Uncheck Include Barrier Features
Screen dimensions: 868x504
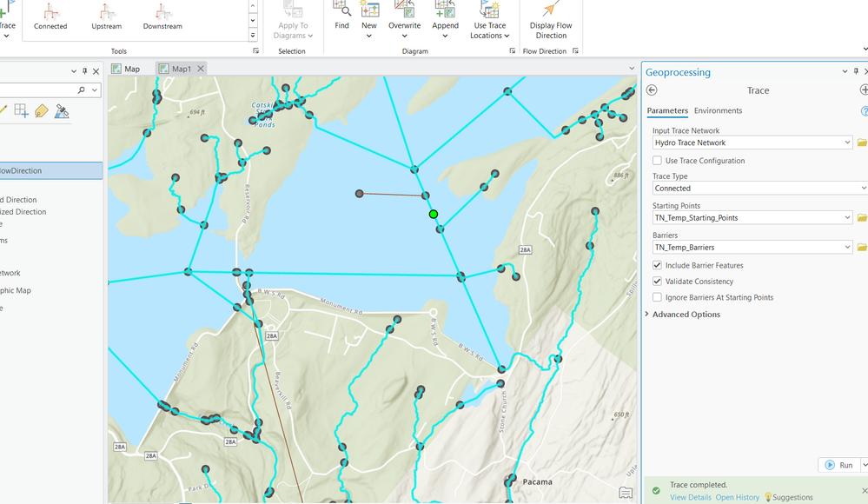tap(658, 266)
